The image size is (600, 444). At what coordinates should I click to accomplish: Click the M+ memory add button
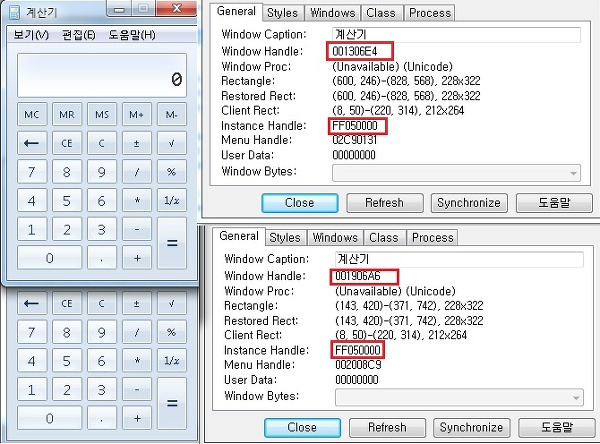pyautogui.click(x=137, y=114)
